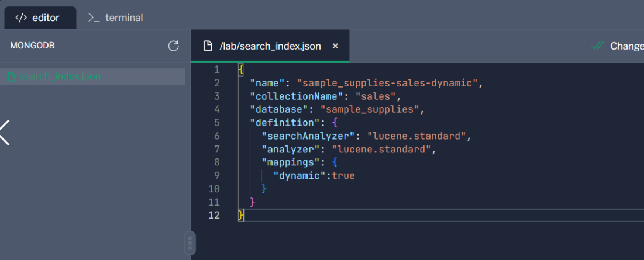Click the terminal prompt icon
Viewport: 644px width, 260px height.
94,18
